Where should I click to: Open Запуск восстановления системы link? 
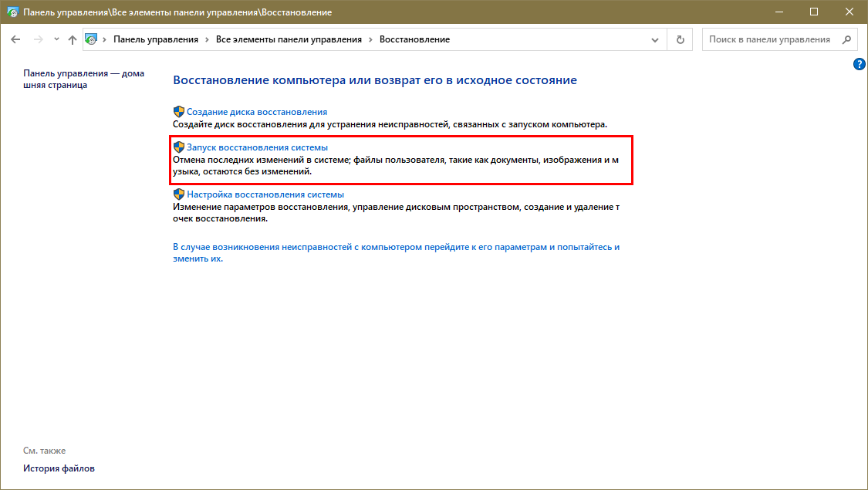(x=257, y=147)
